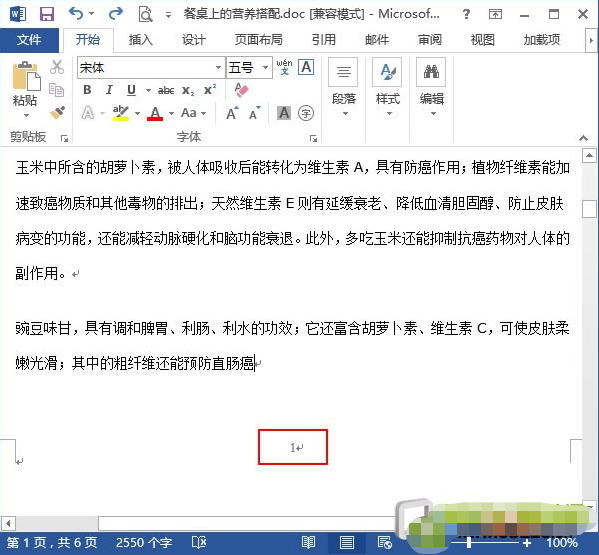Image resolution: width=599 pixels, height=555 pixels.
Task: Click the Enclose Characters 字 icon
Action: point(306,113)
